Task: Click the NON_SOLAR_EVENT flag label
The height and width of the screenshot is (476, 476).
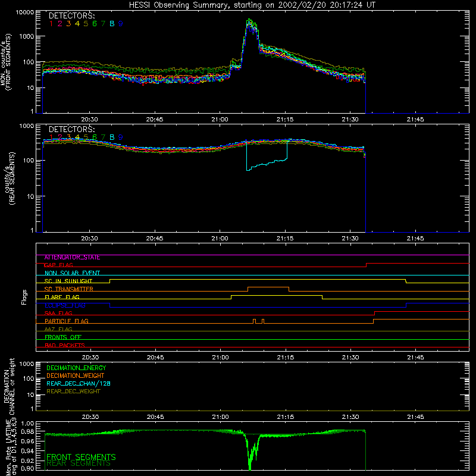Action: click(72, 273)
